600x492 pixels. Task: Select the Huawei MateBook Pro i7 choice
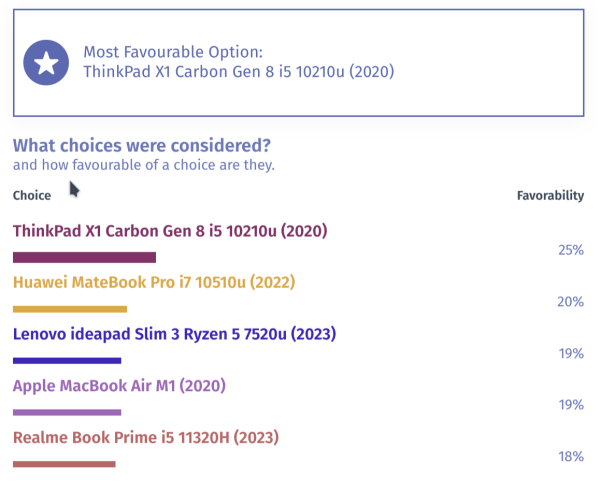tap(154, 283)
